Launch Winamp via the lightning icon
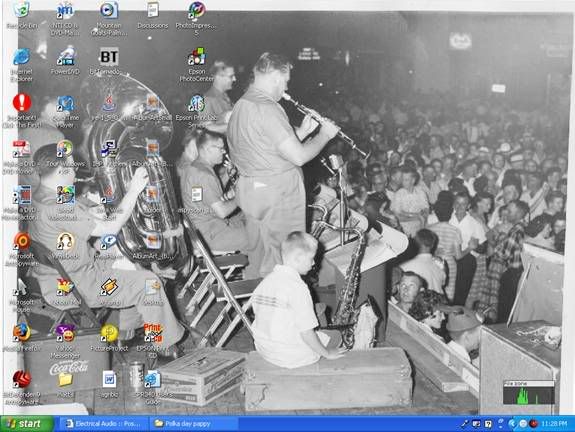This screenshot has height=432, width=575. (109, 287)
